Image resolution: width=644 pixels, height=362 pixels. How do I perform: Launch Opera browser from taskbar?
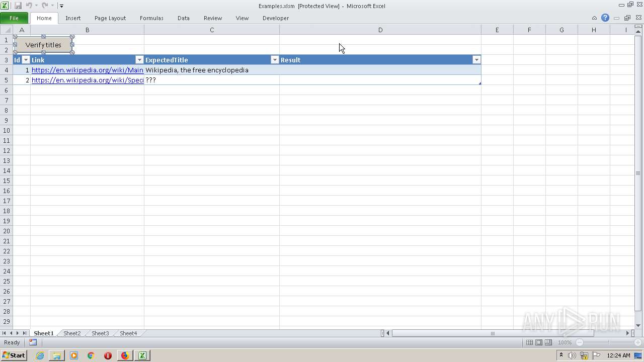click(108, 355)
